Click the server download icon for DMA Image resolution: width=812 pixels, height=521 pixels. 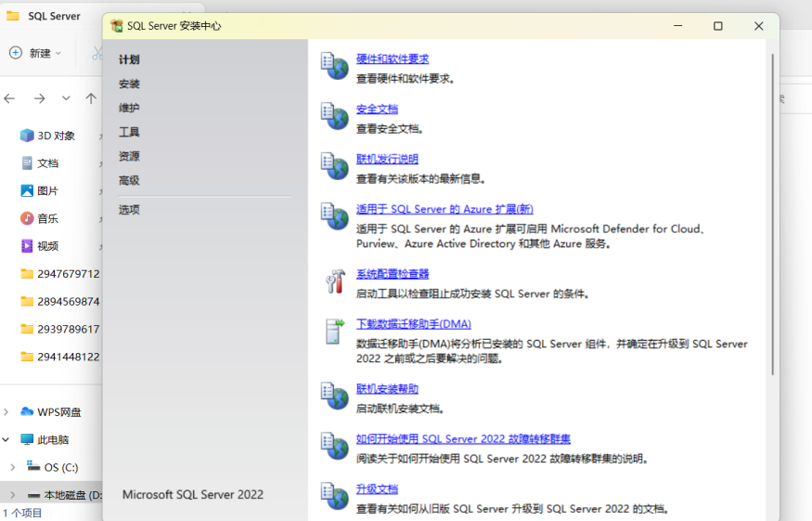pos(334,332)
